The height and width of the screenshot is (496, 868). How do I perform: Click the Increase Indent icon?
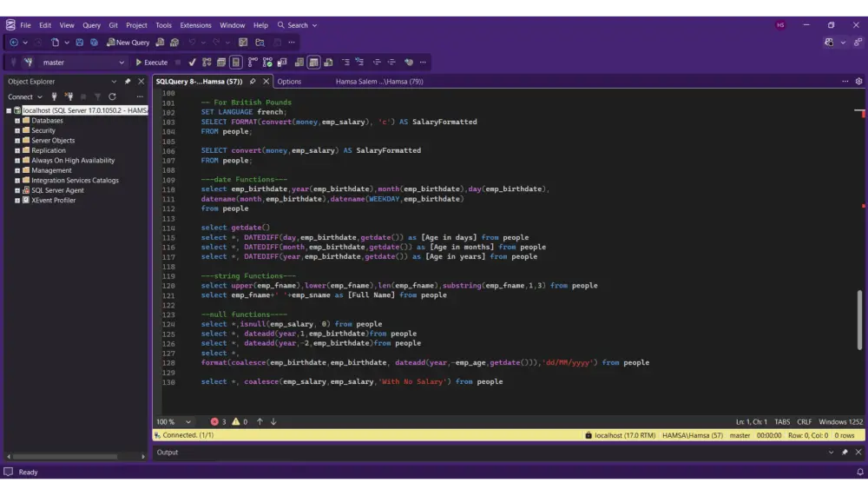pyautogui.click(x=391, y=62)
